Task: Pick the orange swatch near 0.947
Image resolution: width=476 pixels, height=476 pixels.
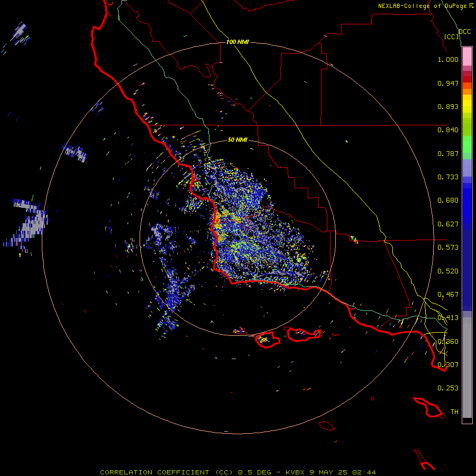Action: point(467,86)
